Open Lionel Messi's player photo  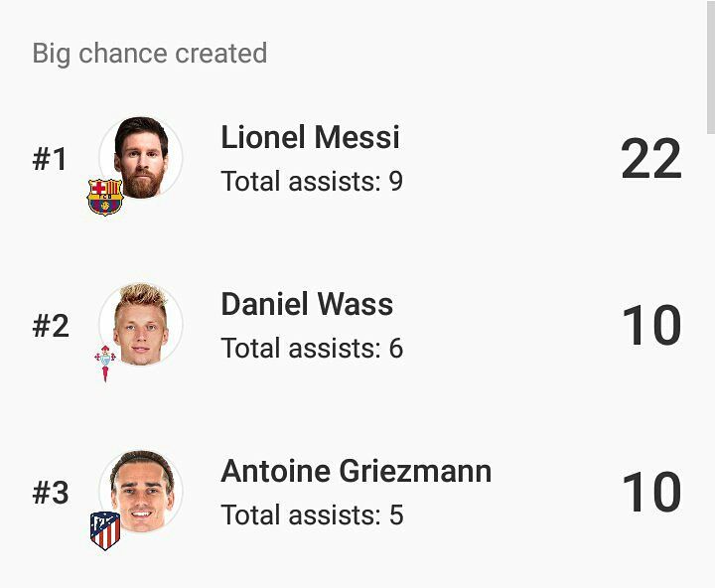coord(140,158)
